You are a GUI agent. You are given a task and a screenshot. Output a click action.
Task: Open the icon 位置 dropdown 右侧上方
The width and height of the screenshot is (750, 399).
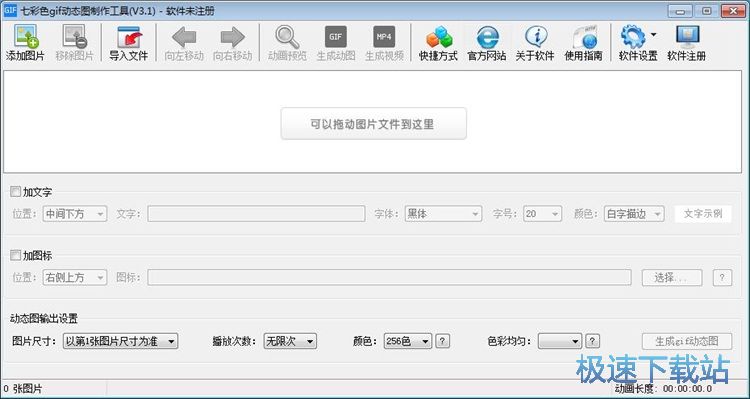pos(75,277)
